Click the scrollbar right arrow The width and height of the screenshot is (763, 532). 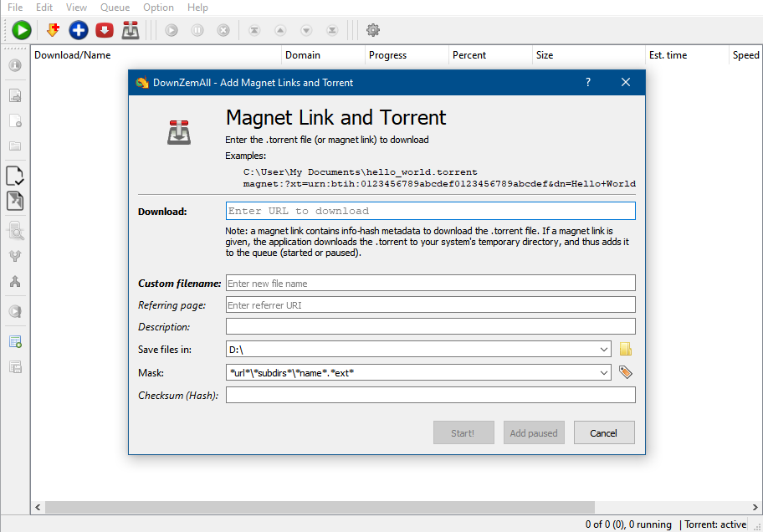[x=755, y=507]
